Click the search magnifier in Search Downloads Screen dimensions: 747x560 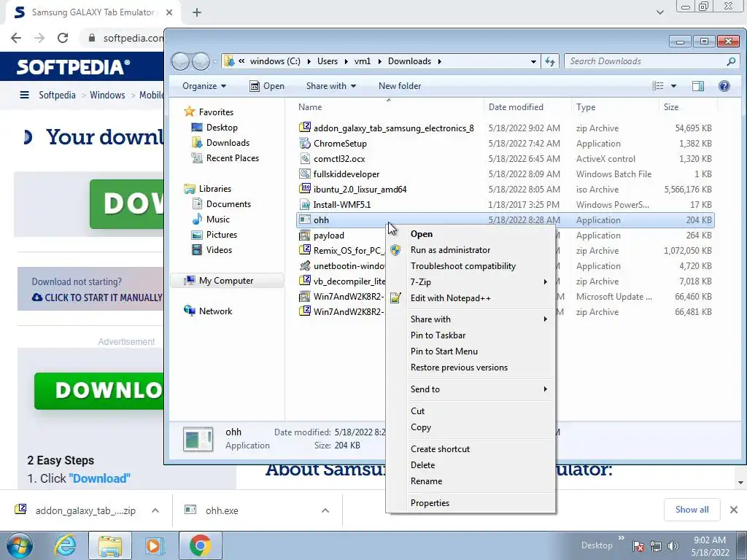pyautogui.click(x=731, y=61)
